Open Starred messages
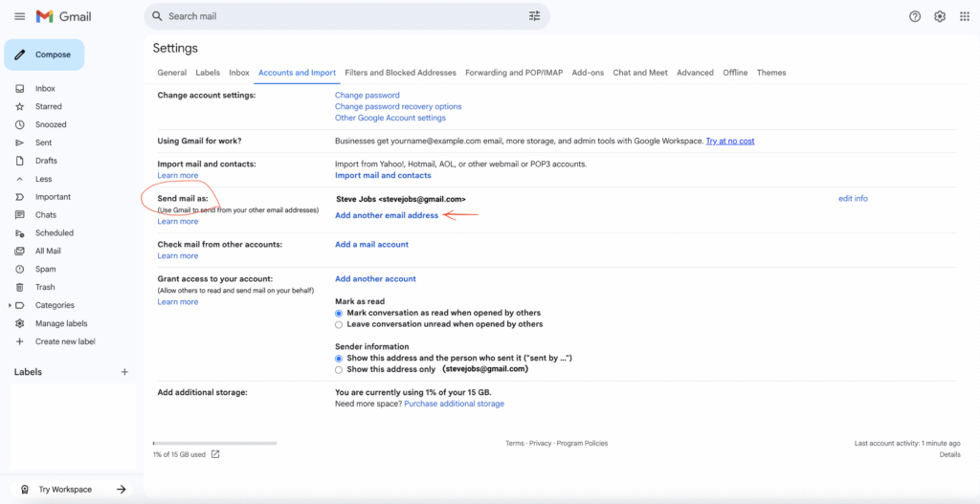 tap(49, 107)
